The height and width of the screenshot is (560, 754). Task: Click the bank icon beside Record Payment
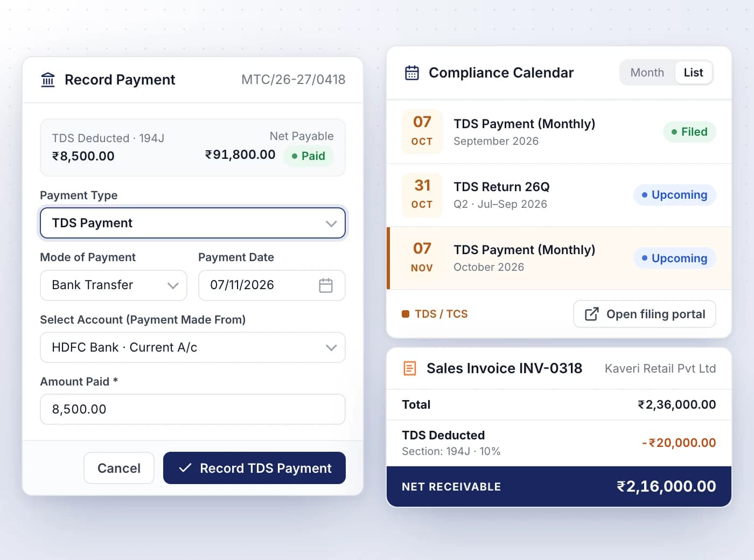(48, 80)
